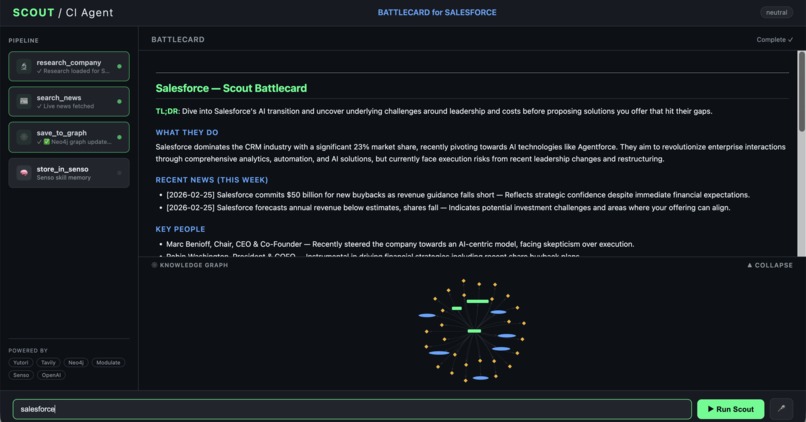Click the annual revenue below estimates news item
This screenshot has height=422, width=806.
point(448,208)
